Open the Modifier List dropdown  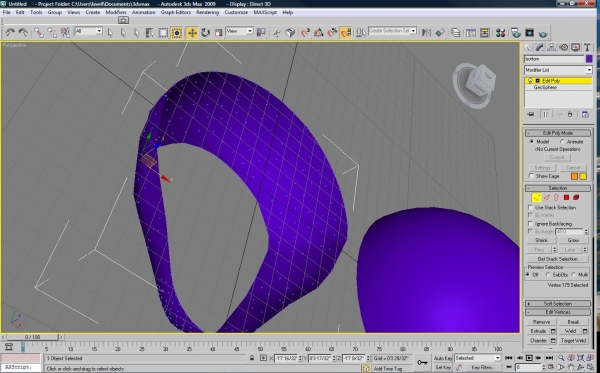pyautogui.click(x=558, y=70)
